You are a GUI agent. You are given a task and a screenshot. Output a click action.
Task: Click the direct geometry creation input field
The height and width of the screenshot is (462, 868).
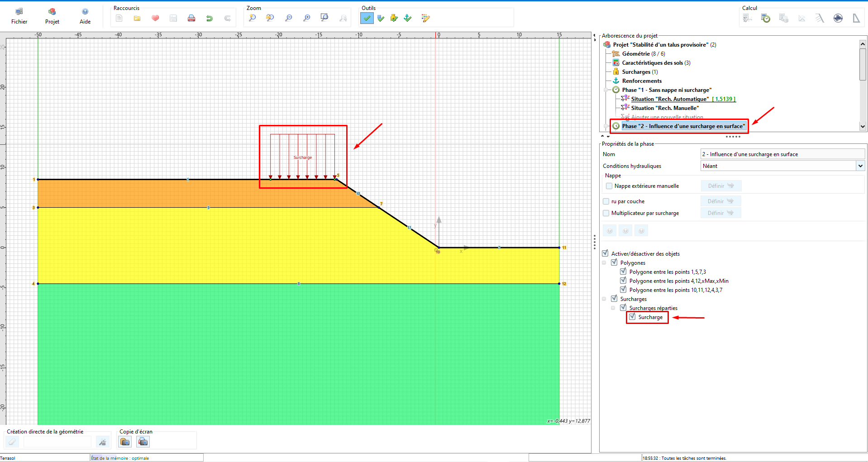[x=57, y=442]
